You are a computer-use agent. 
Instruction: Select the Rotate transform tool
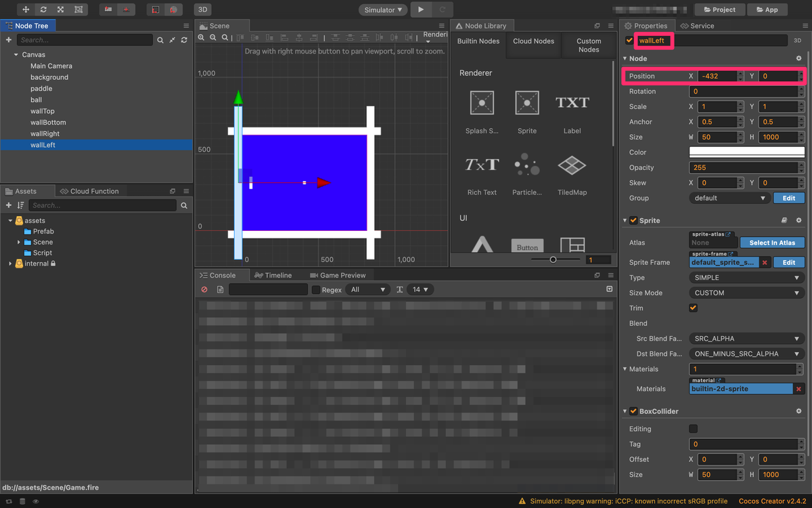pyautogui.click(x=43, y=9)
